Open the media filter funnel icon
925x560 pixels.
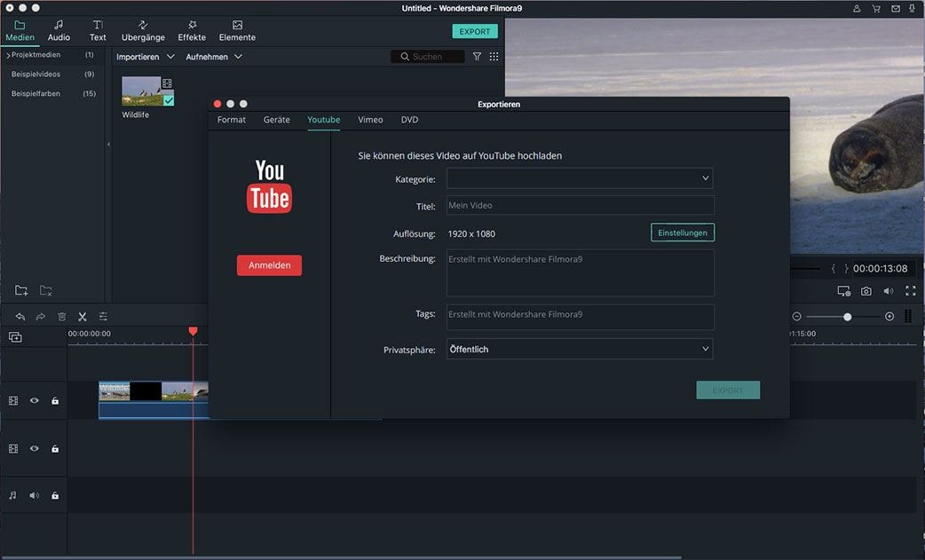[477, 57]
